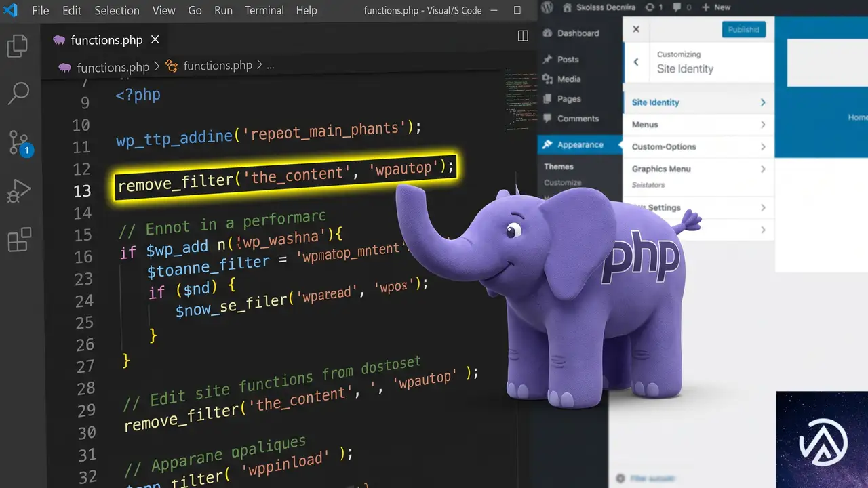This screenshot has height=488, width=868.
Task: Expand the Graphics Menu section chevron
Action: pyautogui.click(x=763, y=169)
